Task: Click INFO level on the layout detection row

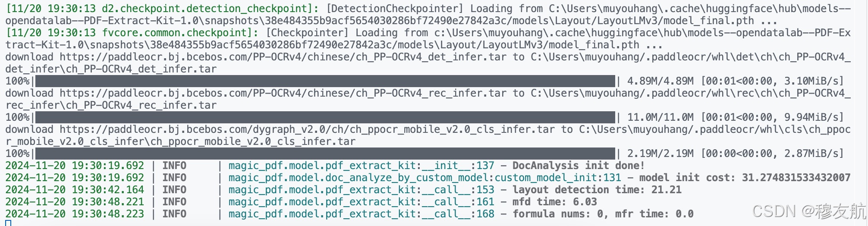Action: click(x=174, y=190)
